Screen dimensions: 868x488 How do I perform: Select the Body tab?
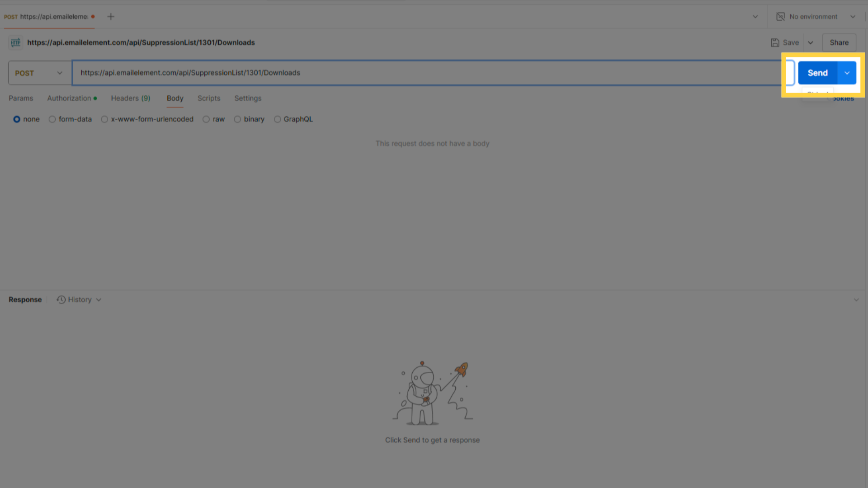pos(175,98)
